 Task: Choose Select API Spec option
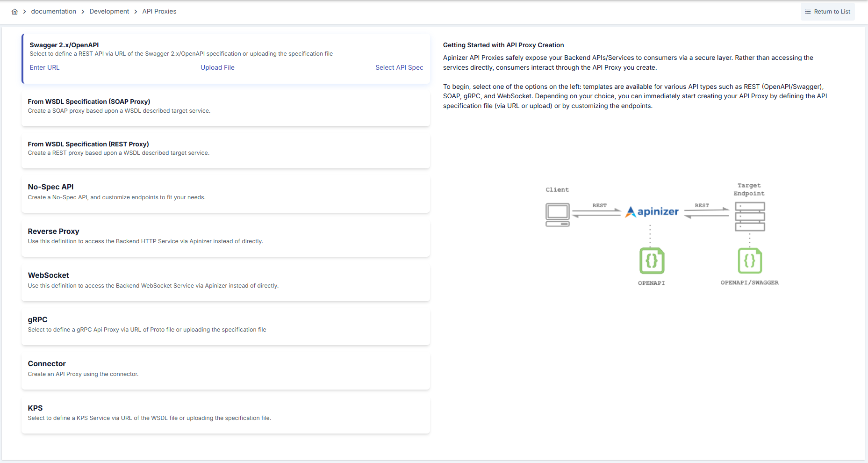pos(399,67)
